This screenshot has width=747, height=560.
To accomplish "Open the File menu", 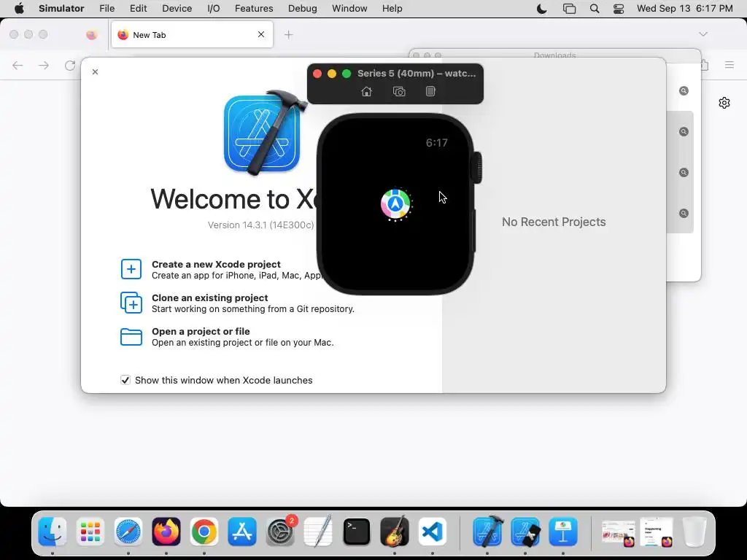I will coord(107,9).
